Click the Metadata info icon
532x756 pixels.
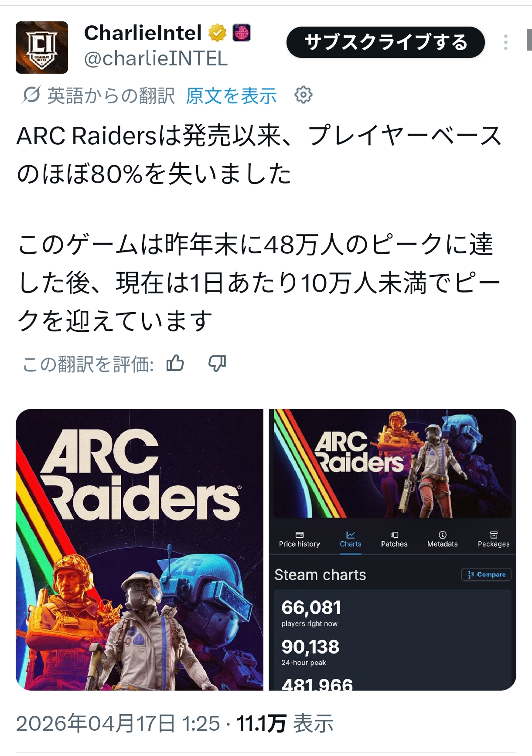443,535
